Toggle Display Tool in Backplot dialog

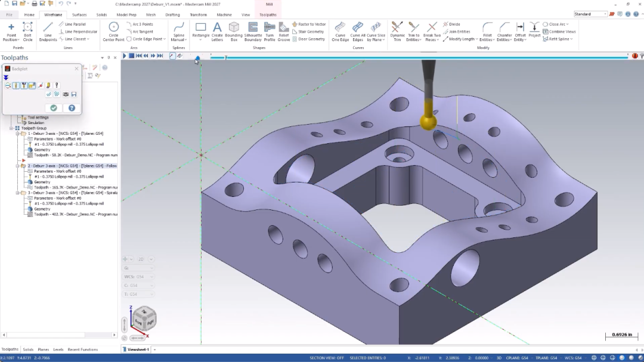tap(16, 85)
